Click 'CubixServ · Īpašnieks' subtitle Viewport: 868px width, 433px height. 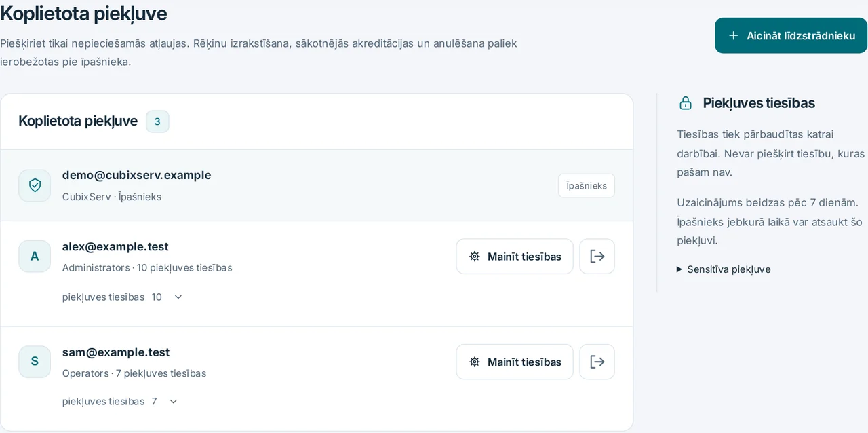pyautogui.click(x=112, y=197)
